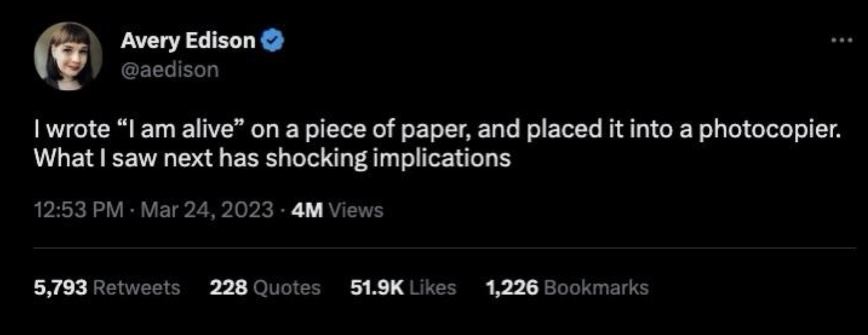This screenshot has width=868, height=335.
Task: Click the 51.9K like count number
Action: 377,287
